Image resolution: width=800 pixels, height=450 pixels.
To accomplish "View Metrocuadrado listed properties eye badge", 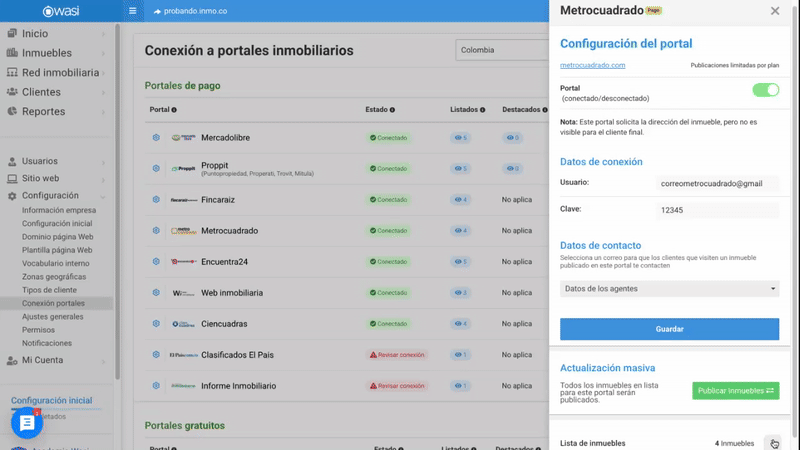I will coord(460,231).
